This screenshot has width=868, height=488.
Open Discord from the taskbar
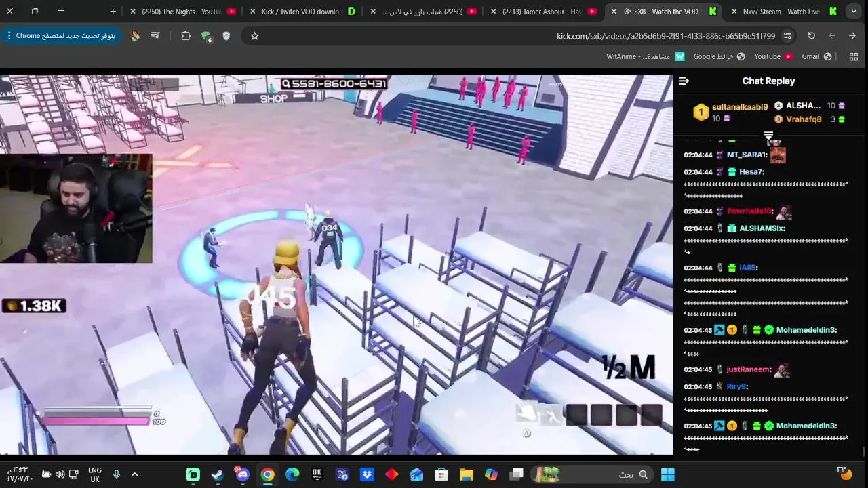242,474
